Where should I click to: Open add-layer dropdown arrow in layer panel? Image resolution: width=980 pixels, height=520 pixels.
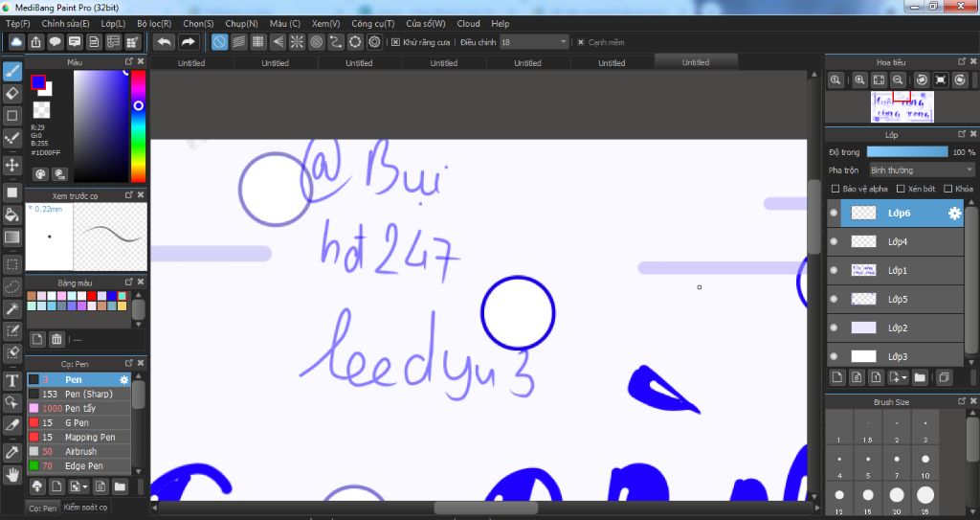pos(903,378)
